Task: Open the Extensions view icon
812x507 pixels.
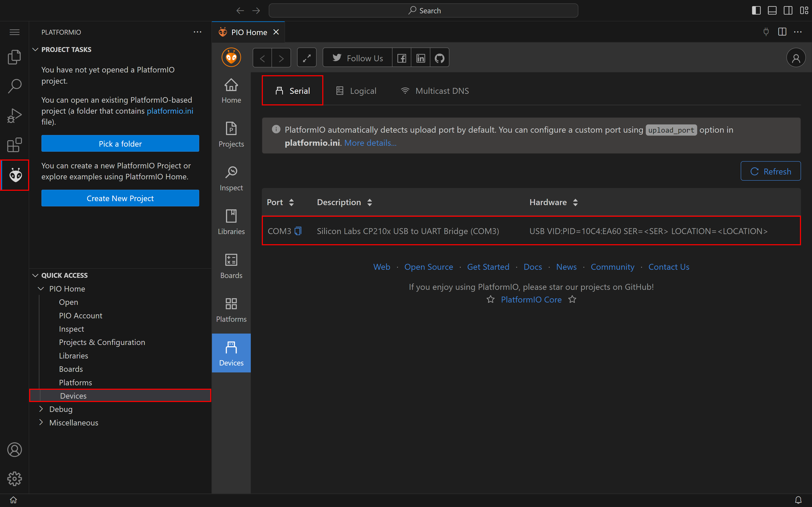Action: pos(14,145)
